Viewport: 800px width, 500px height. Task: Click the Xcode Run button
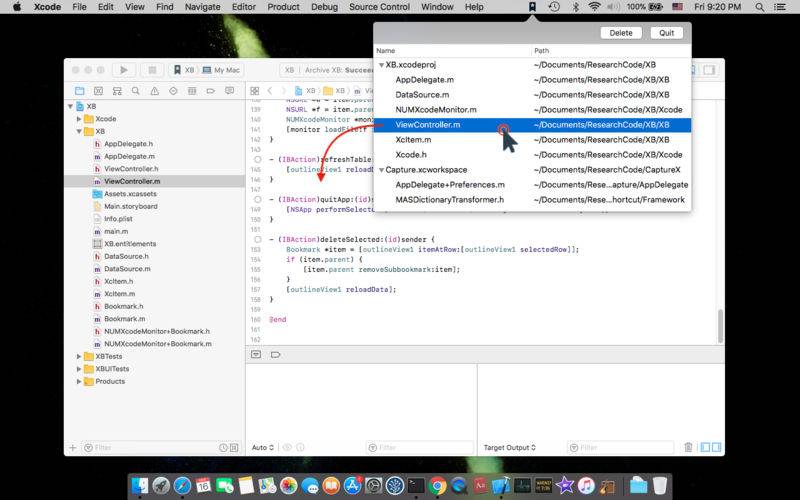[123, 70]
